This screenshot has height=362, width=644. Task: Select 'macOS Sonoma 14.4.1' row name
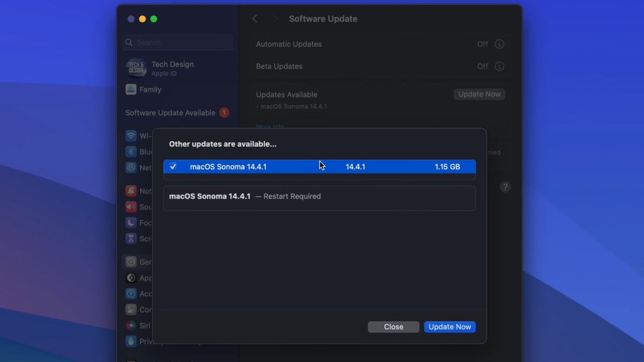click(228, 166)
